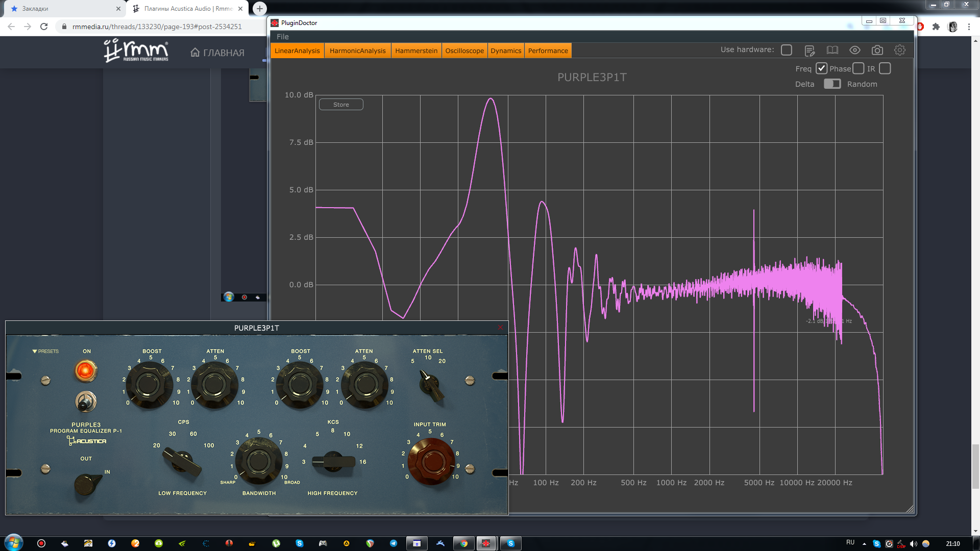Close the PURPLE3P1T plugin window

point(501,328)
